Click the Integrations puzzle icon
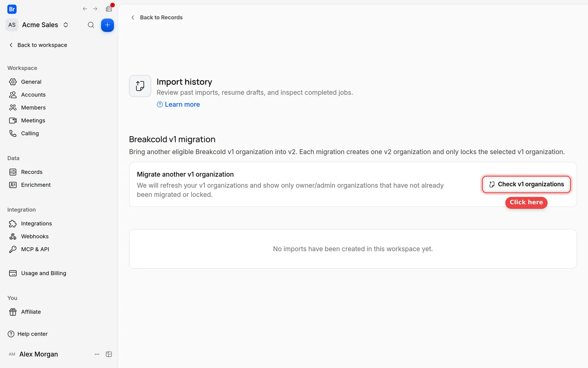Image resolution: width=588 pixels, height=368 pixels. 13,223
